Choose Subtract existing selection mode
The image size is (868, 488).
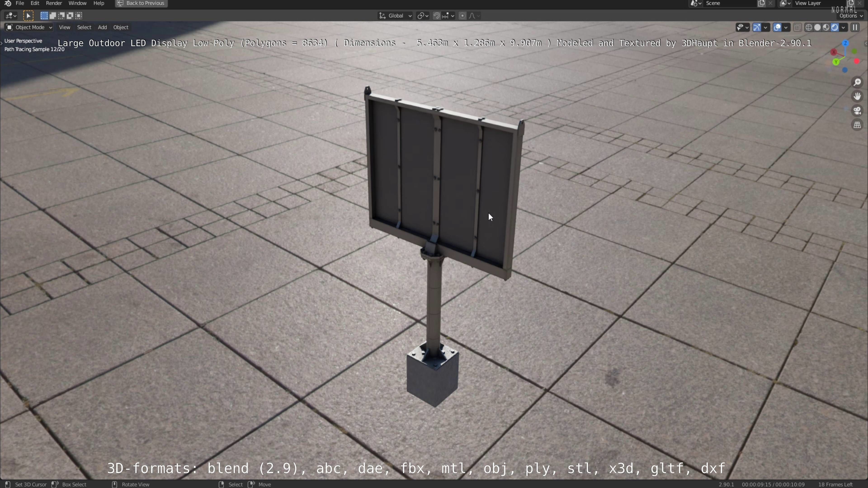(x=62, y=16)
